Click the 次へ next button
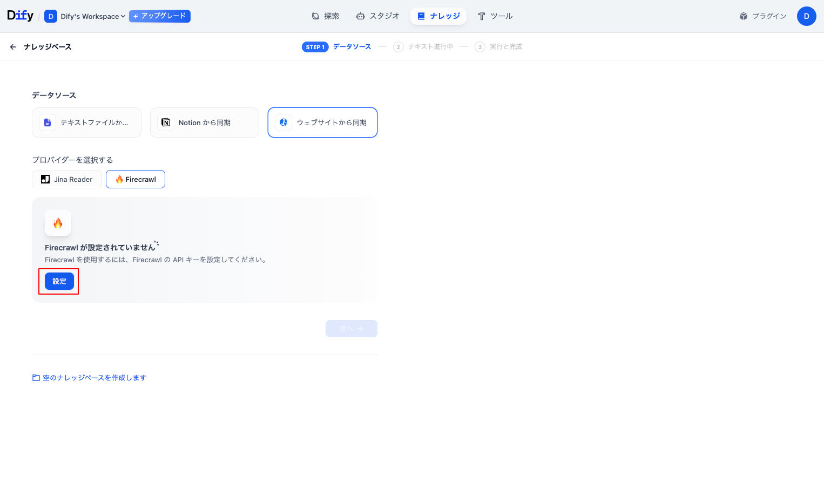Screen dimensions: 824x504 [x=351, y=329]
